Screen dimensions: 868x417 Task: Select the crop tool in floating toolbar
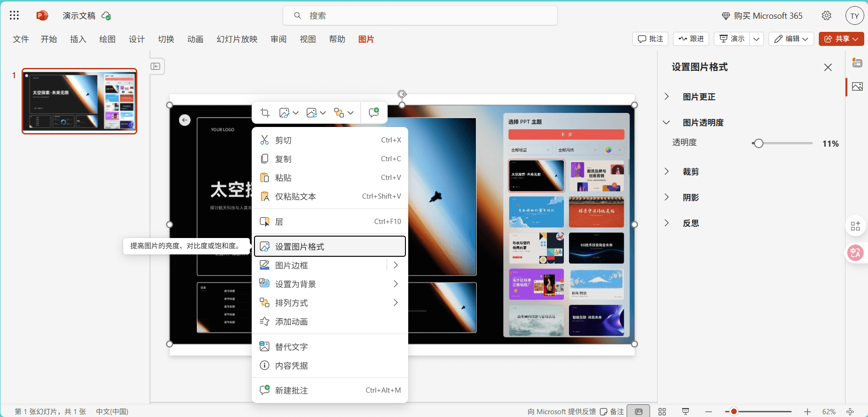(x=265, y=112)
